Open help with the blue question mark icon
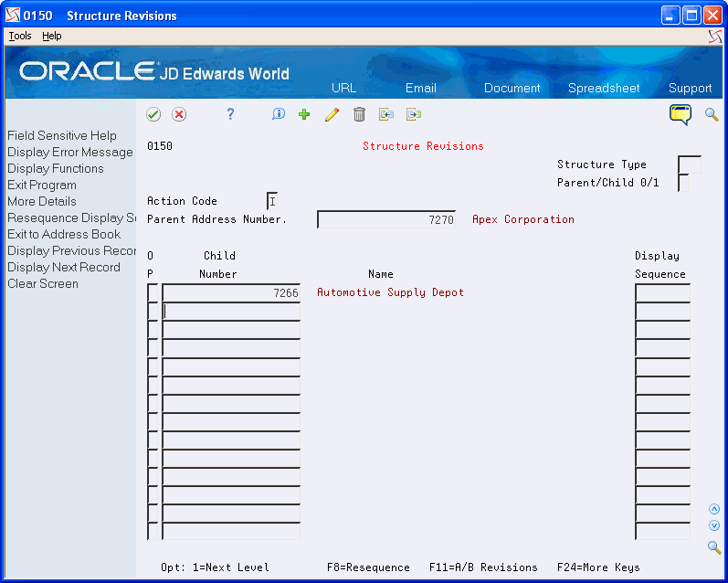The image size is (728, 583). tap(230, 114)
